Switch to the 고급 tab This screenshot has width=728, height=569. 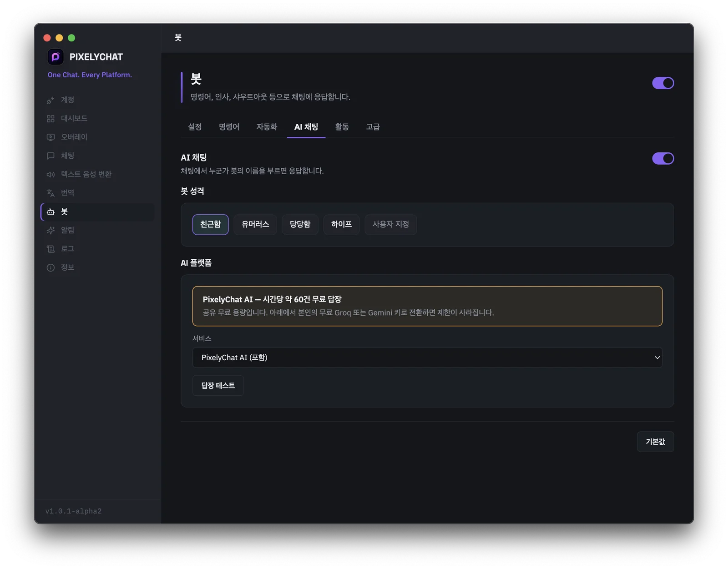373,127
